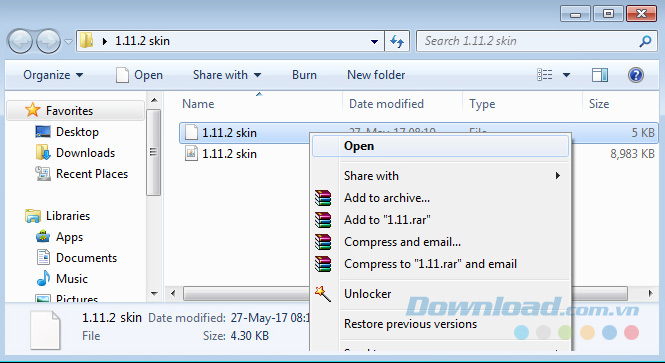This screenshot has width=665, height=363.
Task: Click the 8,983 KB size value
Action: click(x=632, y=154)
